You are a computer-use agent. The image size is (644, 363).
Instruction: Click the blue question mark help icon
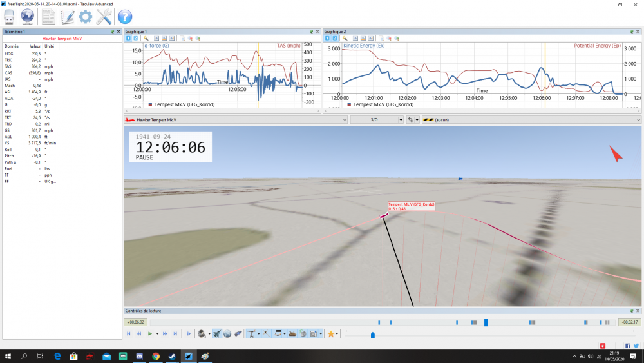(125, 17)
